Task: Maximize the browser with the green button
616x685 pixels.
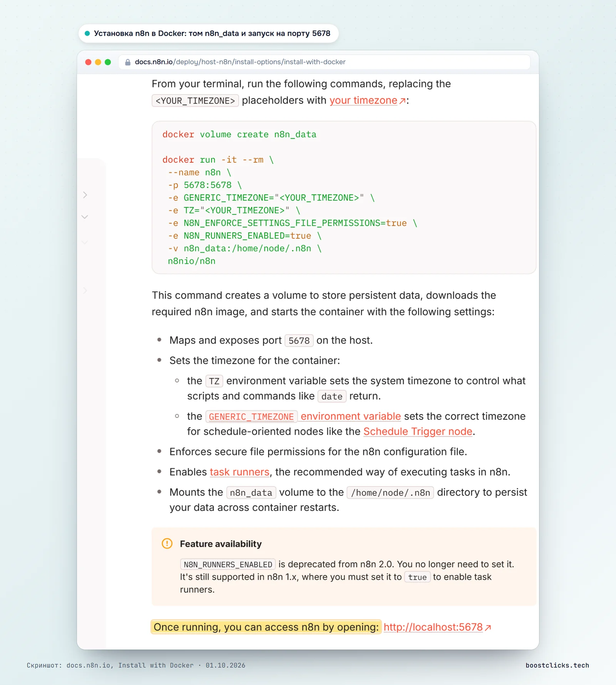Action: tap(108, 62)
